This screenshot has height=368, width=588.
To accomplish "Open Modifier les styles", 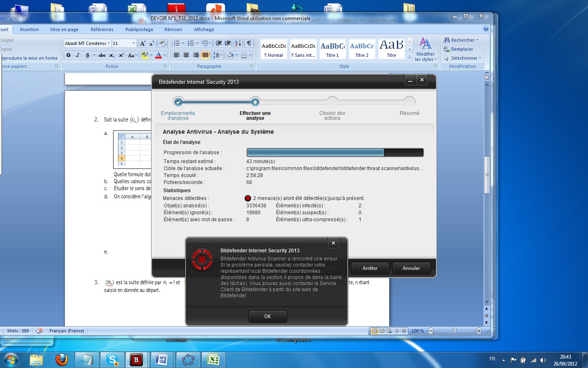I will click(425, 49).
